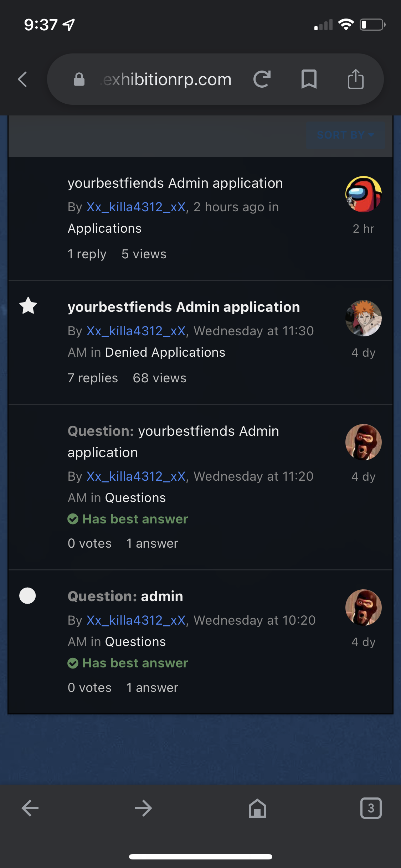Screen dimensions: 401x868
Task: Tap the reload page icon
Action: coord(262,79)
